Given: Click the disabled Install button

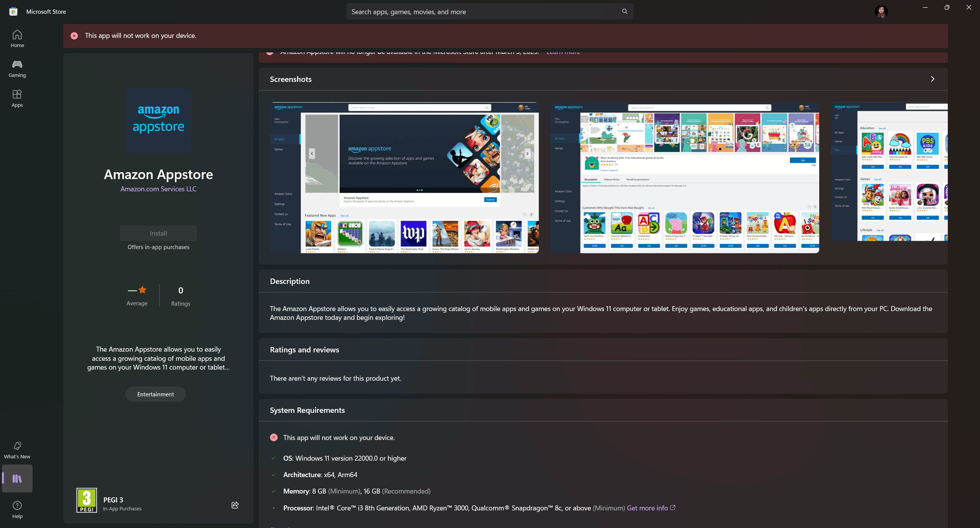Looking at the screenshot, I should [x=158, y=233].
